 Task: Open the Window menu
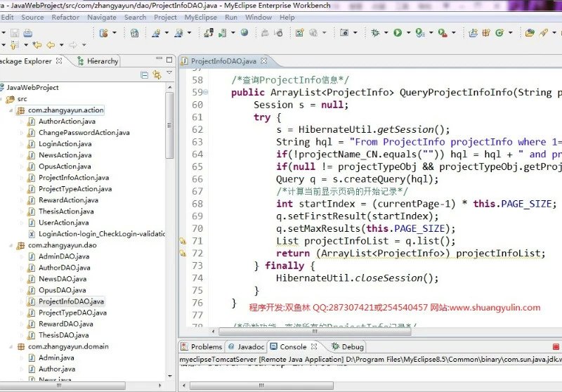point(259,17)
